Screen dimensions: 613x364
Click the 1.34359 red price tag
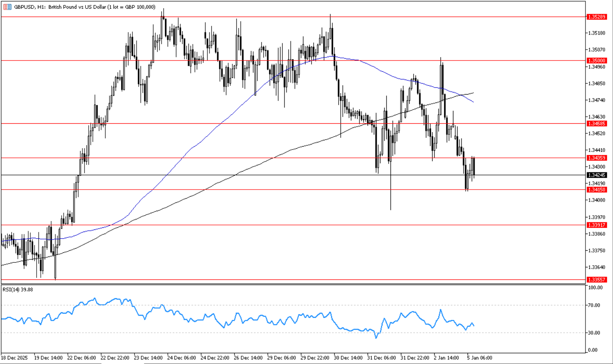[x=597, y=158]
